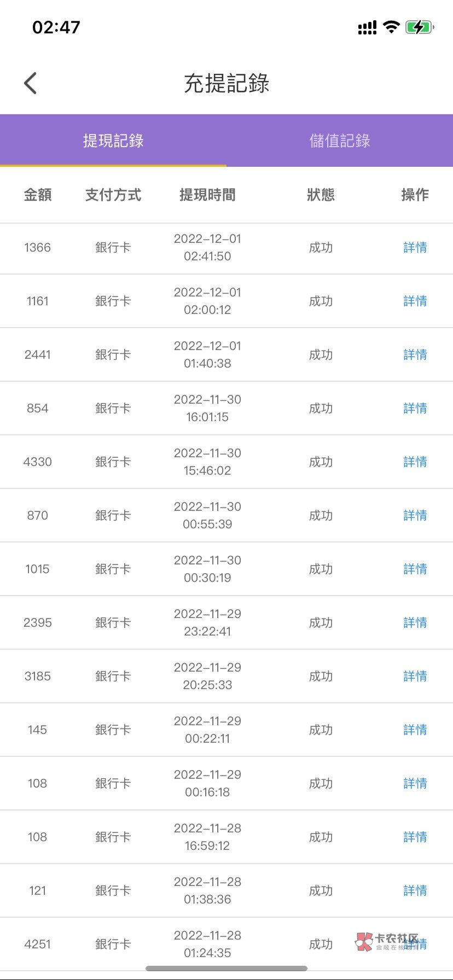View 詳情 for the 1015 withdrawal
Viewport: 453px width, 980px height.
point(415,569)
